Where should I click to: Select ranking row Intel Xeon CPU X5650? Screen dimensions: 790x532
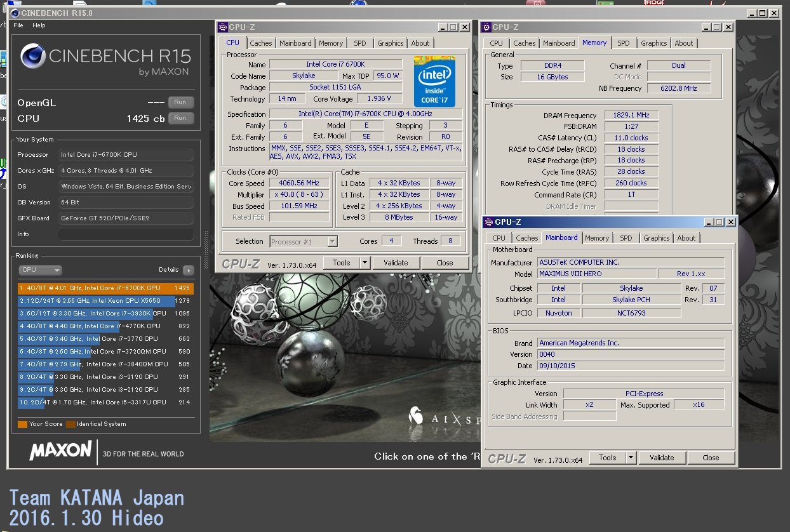tap(105, 301)
